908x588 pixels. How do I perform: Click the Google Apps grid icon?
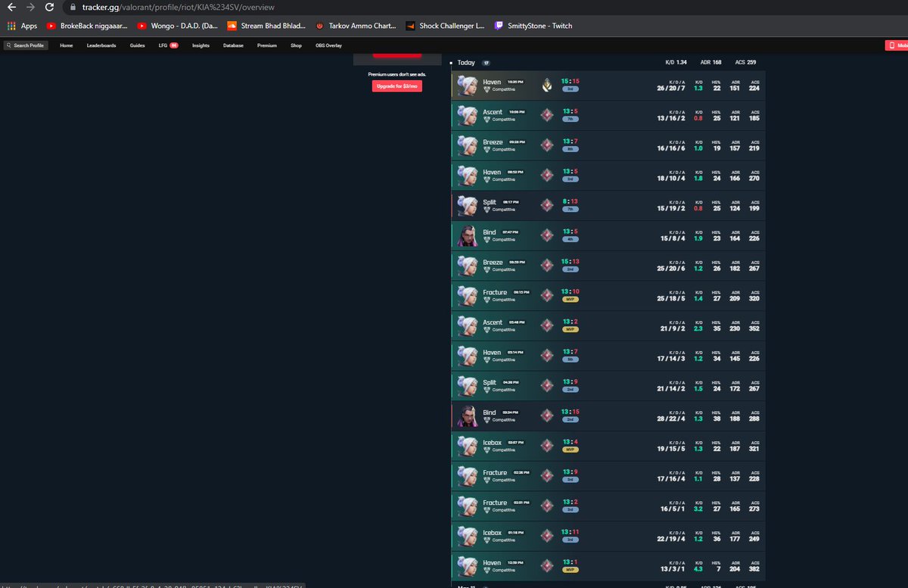pyautogui.click(x=12, y=25)
